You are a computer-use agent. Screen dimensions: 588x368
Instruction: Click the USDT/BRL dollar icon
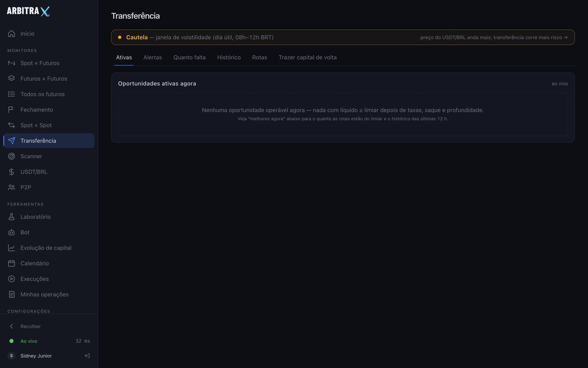11,172
